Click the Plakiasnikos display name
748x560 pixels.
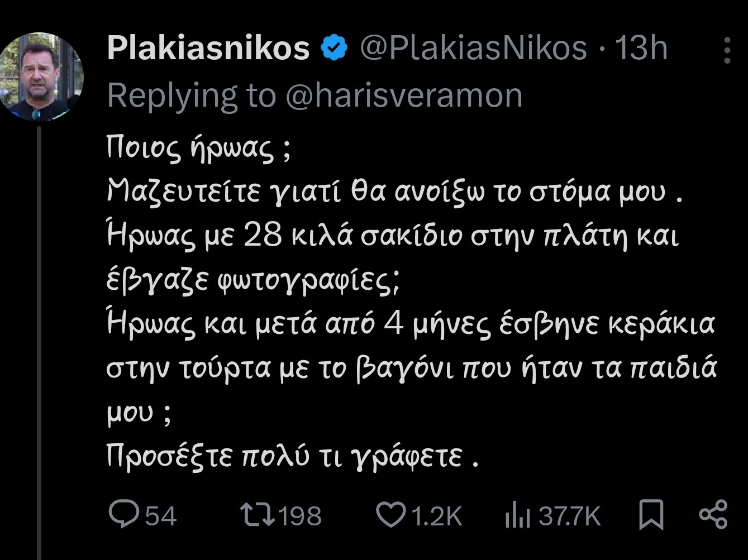point(208,48)
